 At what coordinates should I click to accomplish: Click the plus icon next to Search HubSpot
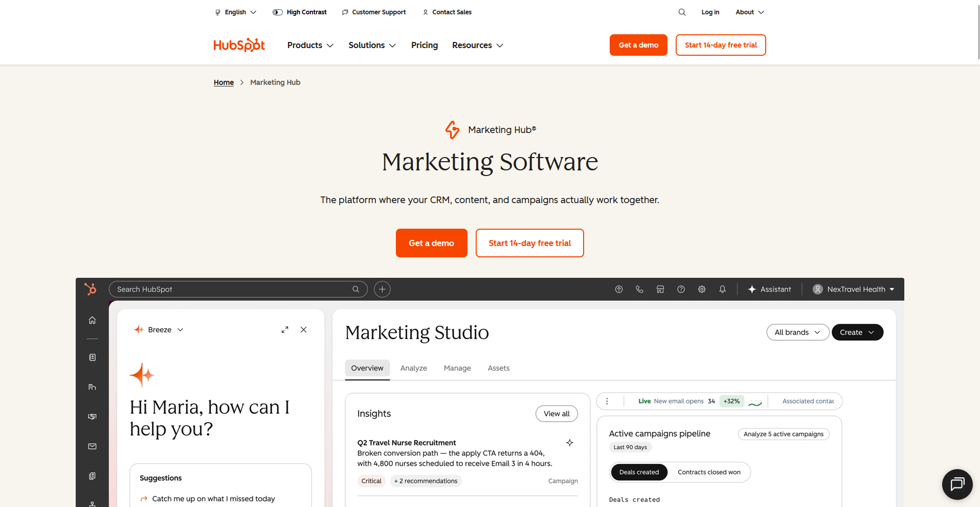382,289
